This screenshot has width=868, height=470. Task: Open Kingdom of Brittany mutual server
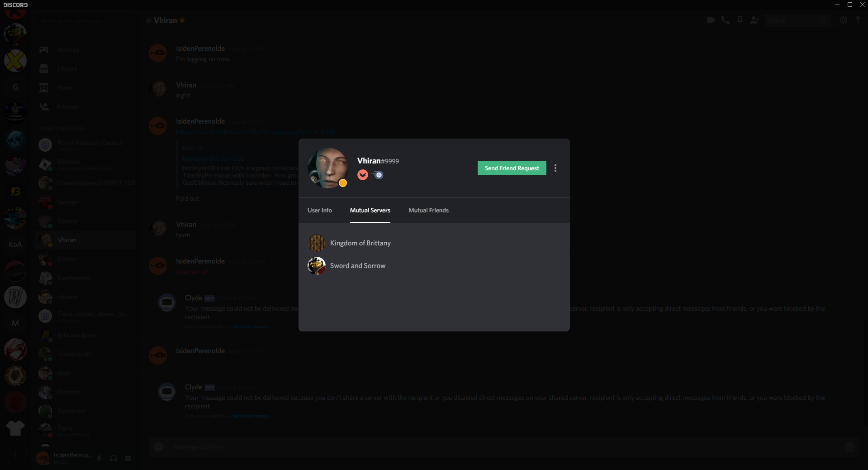pos(434,243)
